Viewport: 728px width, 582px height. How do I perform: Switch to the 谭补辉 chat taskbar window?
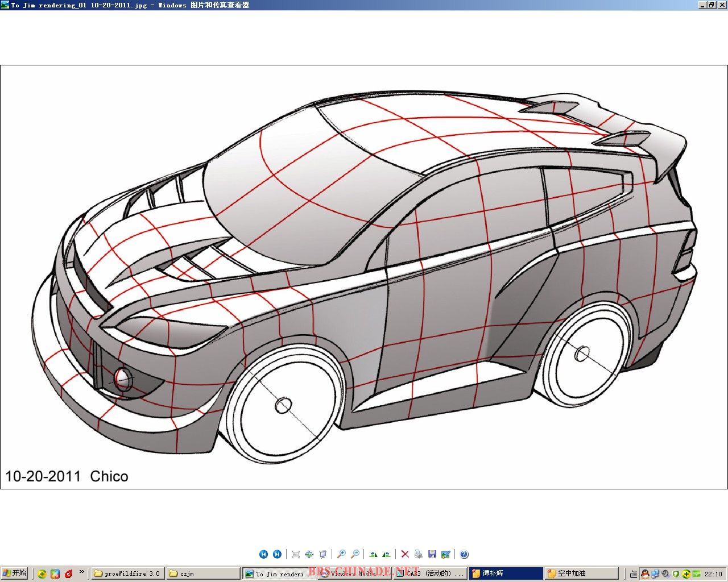pos(506,573)
